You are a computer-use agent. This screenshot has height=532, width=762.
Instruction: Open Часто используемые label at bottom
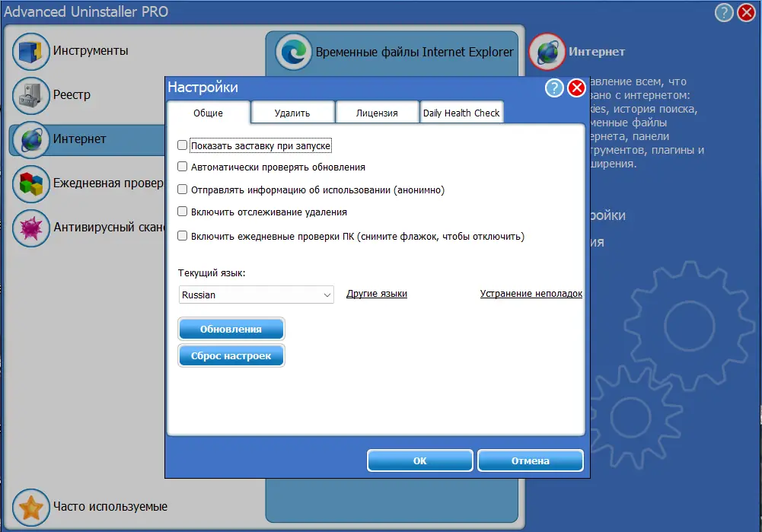tap(110, 506)
